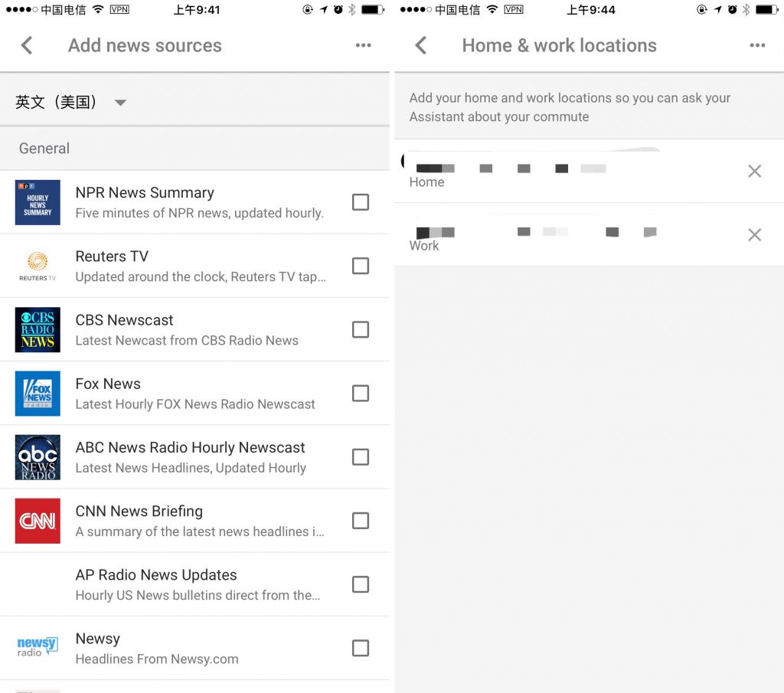Tap the Fox News Radio logo
This screenshot has height=693, width=784.
click(x=38, y=394)
